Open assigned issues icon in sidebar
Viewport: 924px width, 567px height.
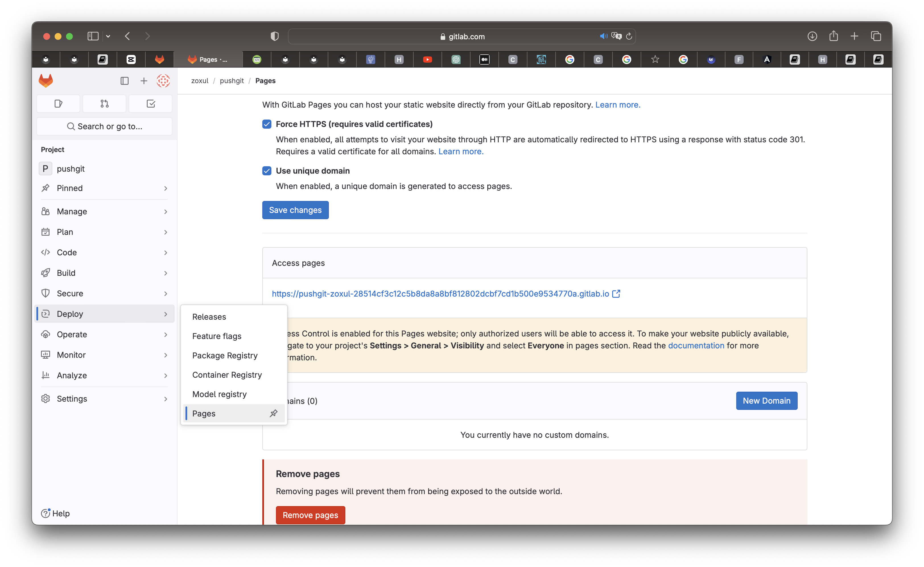click(x=58, y=104)
